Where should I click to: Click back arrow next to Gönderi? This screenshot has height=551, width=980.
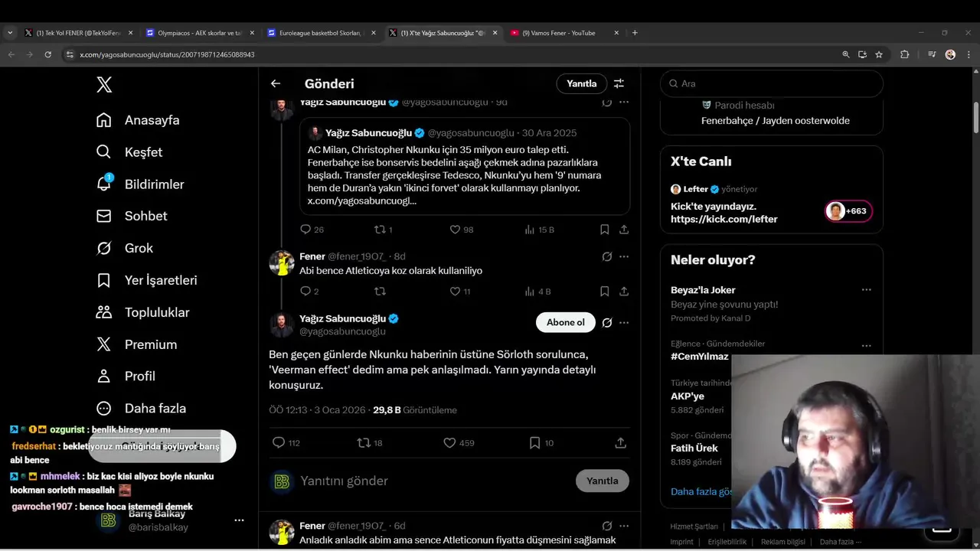276,83
